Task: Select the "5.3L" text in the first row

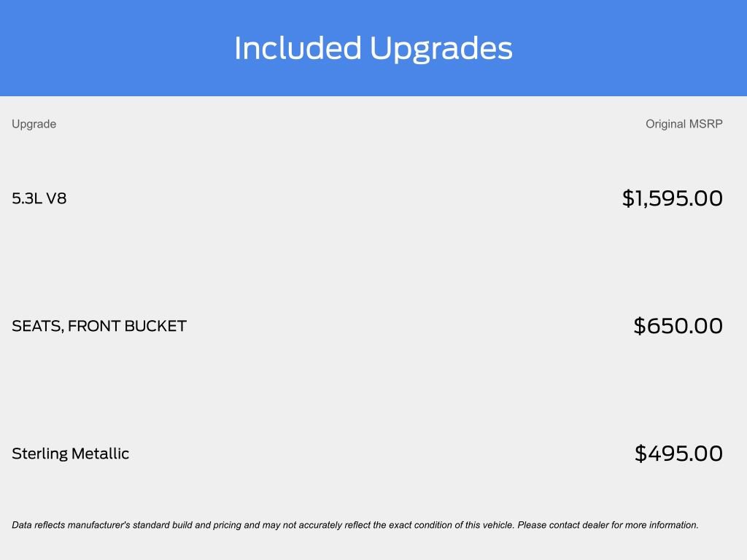Action: pyautogui.click(x=27, y=198)
